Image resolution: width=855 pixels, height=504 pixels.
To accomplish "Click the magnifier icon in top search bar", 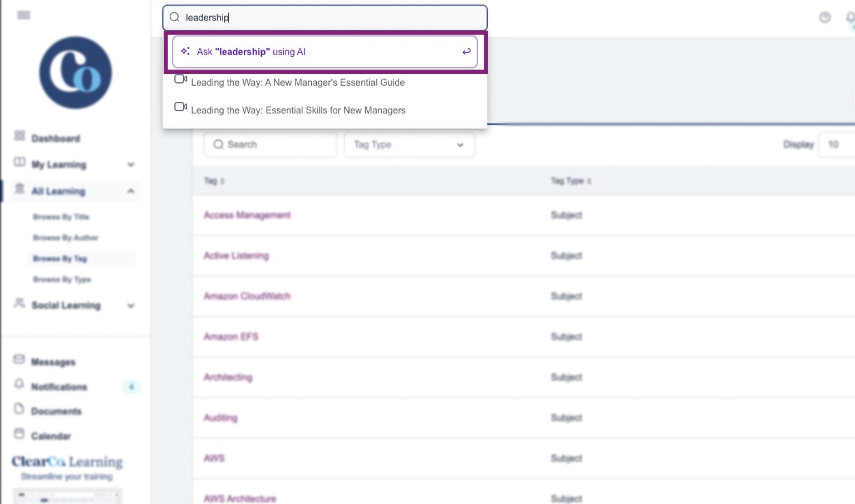I will [175, 17].
